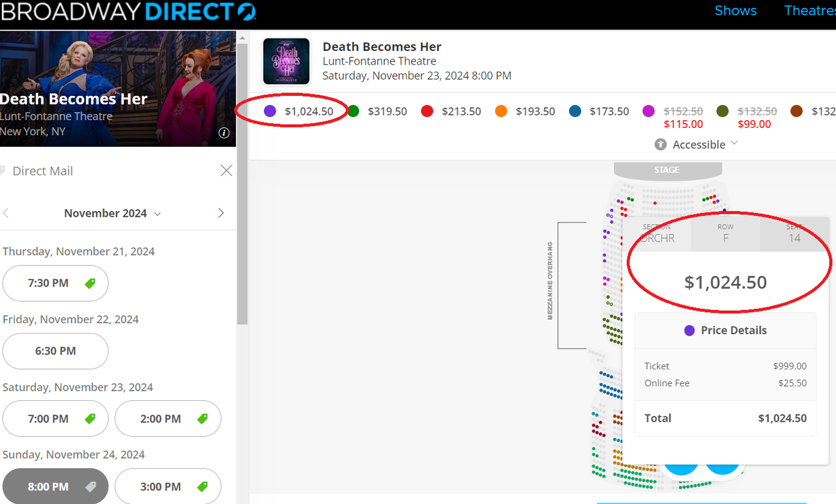Image resolution: width=836 pixels, height=504 pixels.
Task: Expand the November 2024 month dropdown
Action: point(112,213)
